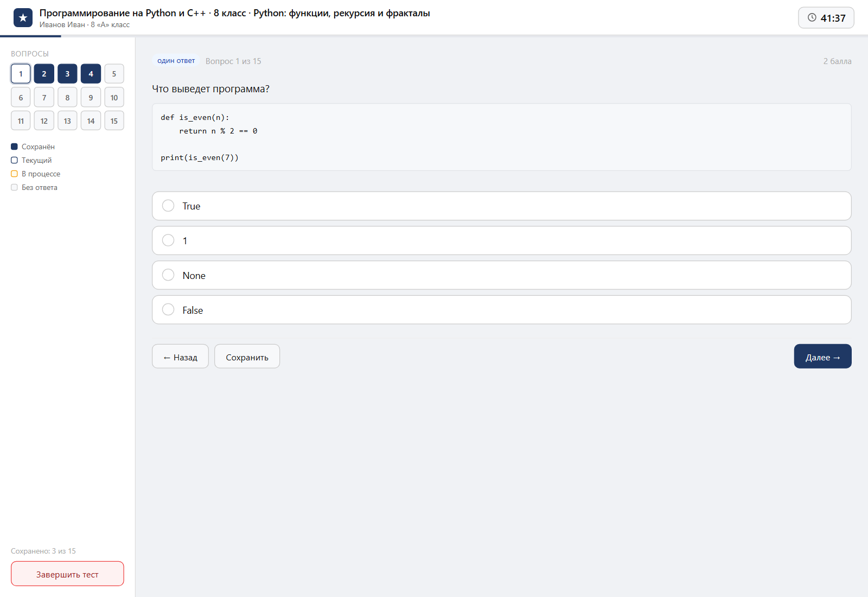This screenshot has width=868, height=597.
Task: Go to question 1 in navigator
Action: pos(21,74)
